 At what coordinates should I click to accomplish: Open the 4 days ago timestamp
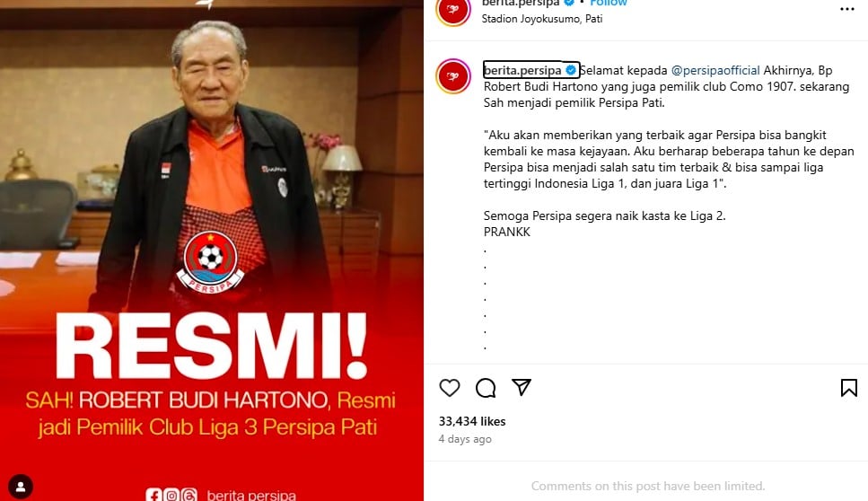click(x=465, y=439)
